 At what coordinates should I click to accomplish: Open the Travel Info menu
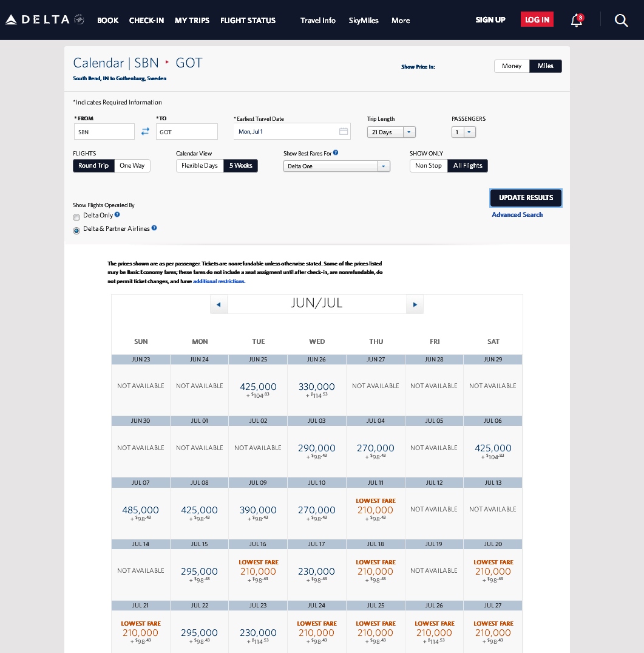click(318, 20)
